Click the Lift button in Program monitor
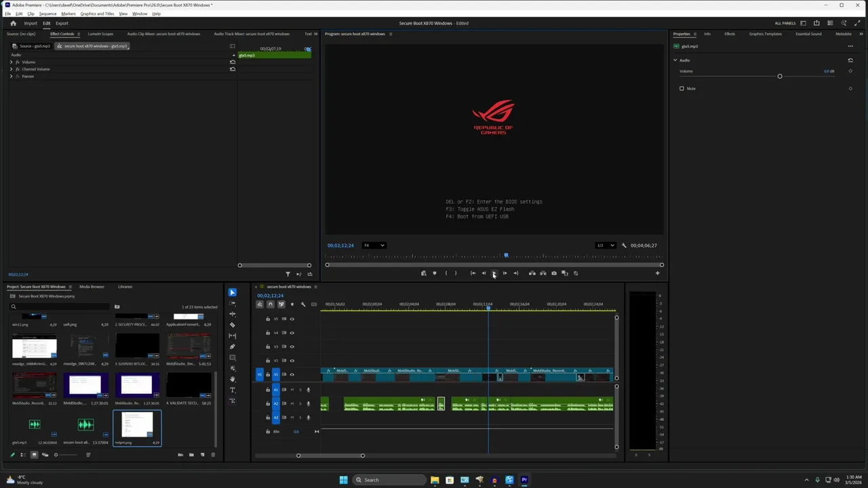 coord(532,273)
